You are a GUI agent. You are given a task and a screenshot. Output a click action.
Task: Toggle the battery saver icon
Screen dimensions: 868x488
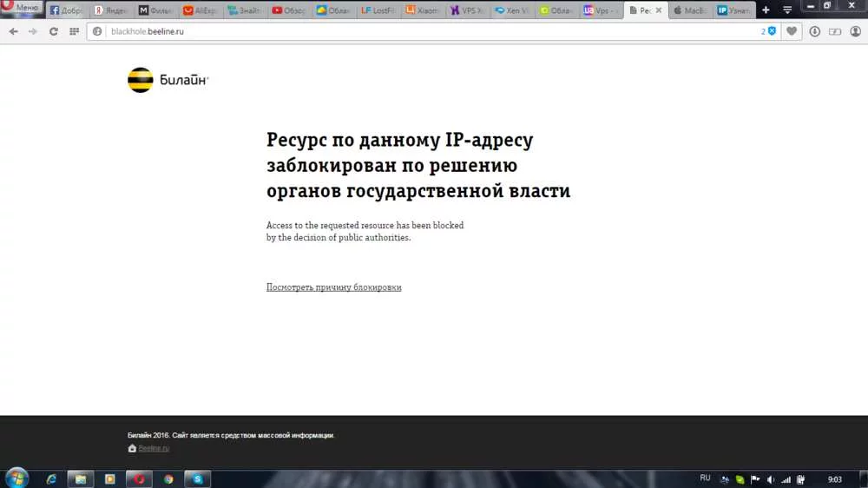pyautogui.click(x=835, y=31)
